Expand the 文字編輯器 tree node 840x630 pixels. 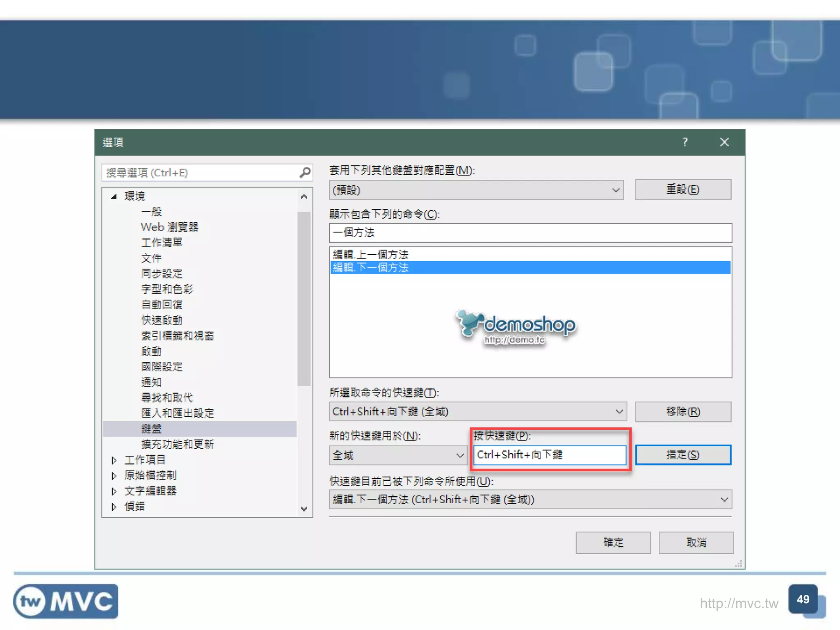tap(114, 491)
